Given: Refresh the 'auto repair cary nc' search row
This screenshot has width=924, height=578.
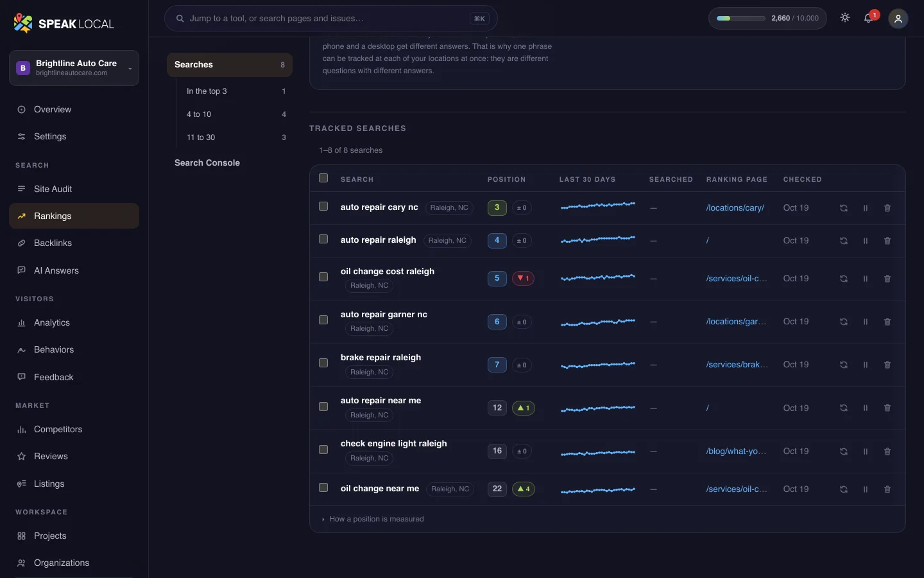Looking at the screenshot, I should (844, 208).
